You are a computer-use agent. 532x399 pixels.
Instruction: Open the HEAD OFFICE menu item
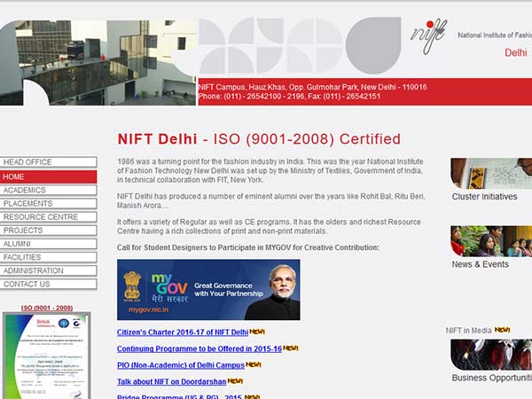[49, 162]
